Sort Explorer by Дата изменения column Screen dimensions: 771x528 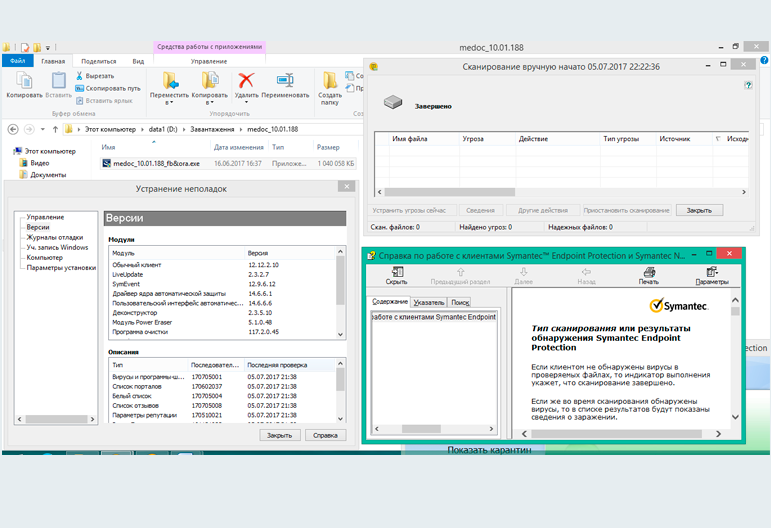click(x=238, y=147)
